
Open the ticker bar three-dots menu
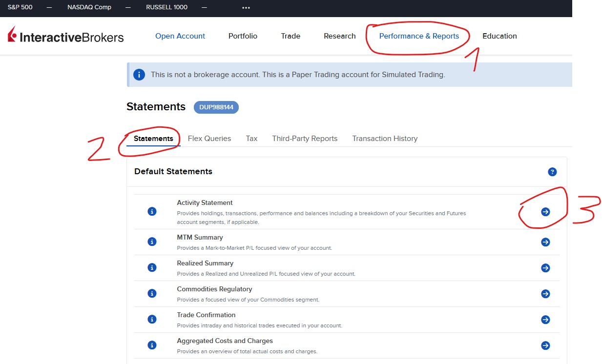click(x=246, y=8)
